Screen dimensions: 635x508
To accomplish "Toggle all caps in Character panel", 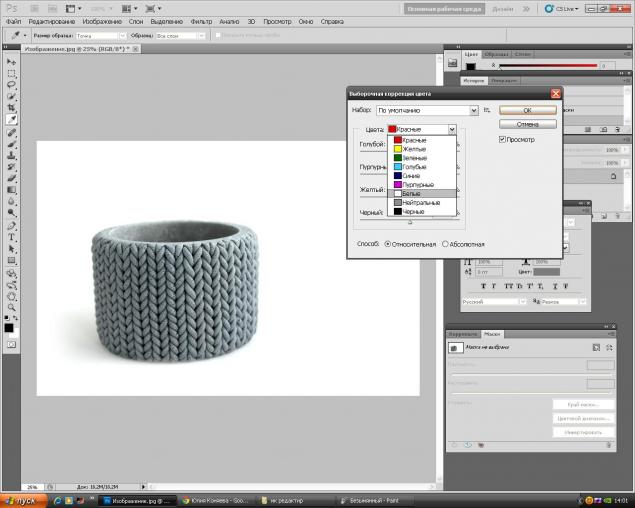I will tap(509, 286).
